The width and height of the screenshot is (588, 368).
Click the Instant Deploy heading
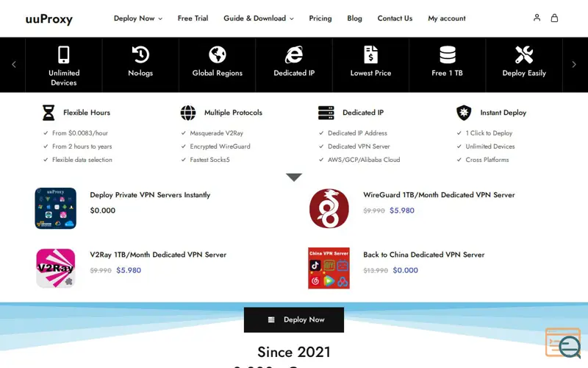tap(503, 113)
